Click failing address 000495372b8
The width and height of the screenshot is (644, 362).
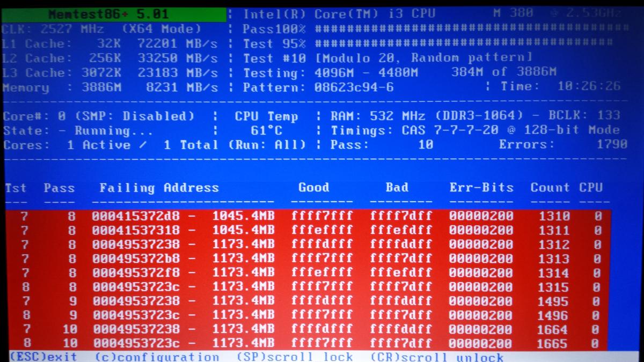click(x=136, y=258)
